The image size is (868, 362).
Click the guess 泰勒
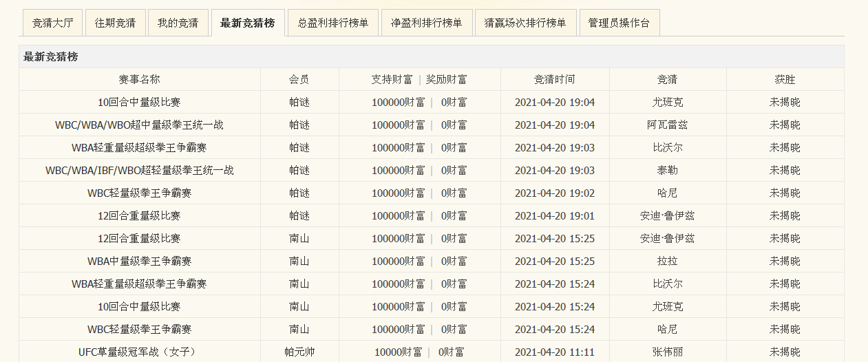click(x=667, y=170)
